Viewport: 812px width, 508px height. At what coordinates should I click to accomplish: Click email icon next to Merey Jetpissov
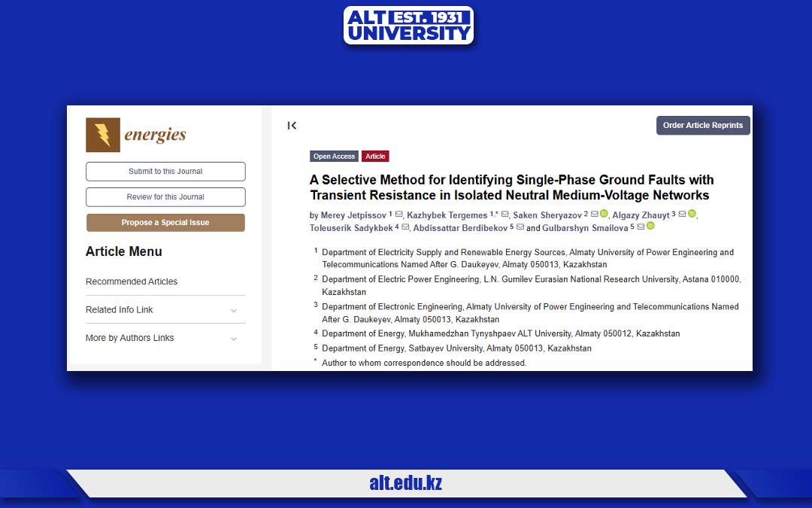pos(399,215)
